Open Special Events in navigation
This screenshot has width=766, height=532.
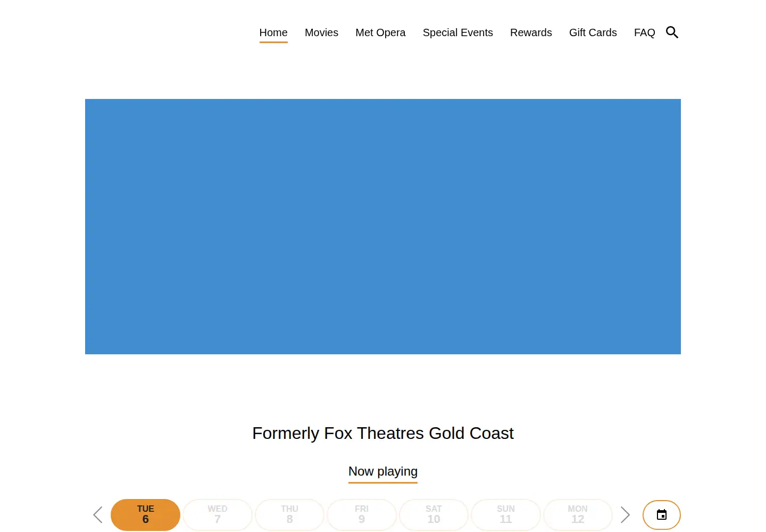click(x=458, y=32)
